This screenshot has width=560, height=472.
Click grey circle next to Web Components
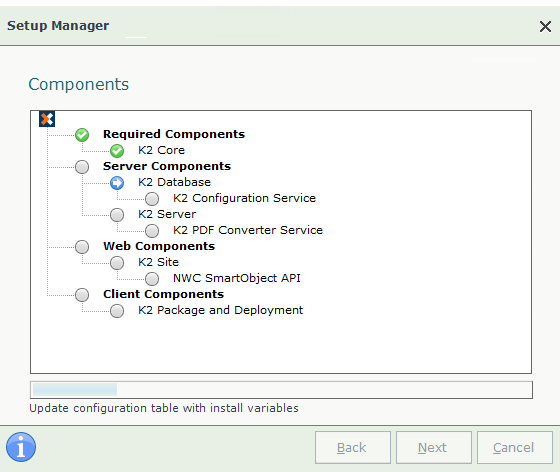tap(82, 247)
